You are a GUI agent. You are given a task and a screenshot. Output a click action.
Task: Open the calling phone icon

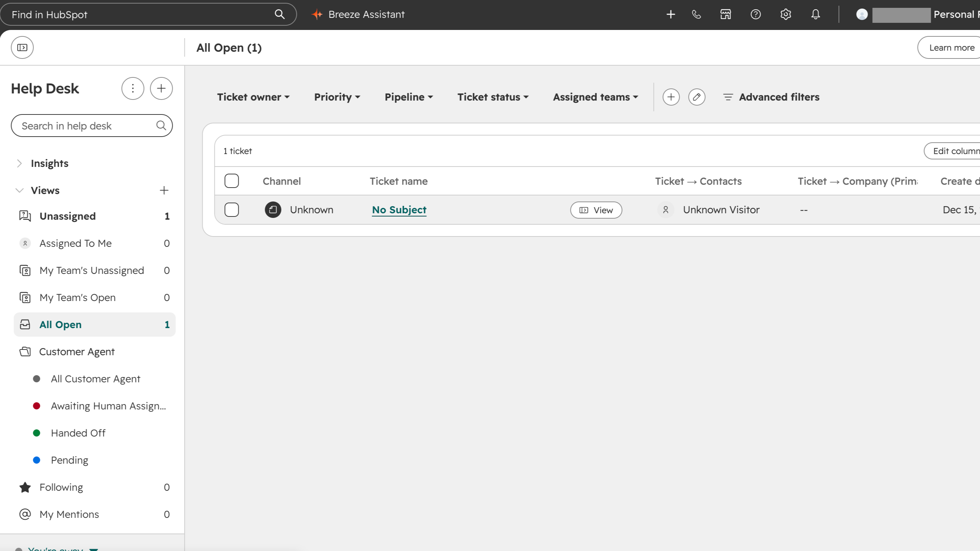pos(696,15)
